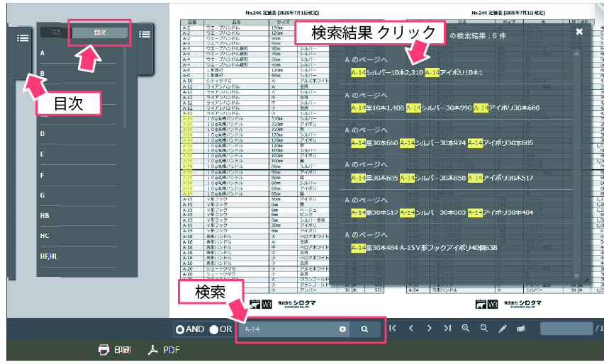Click 'A のページへ' above 'A-14黒30本605'
The image size is (604, 364).
366,165
